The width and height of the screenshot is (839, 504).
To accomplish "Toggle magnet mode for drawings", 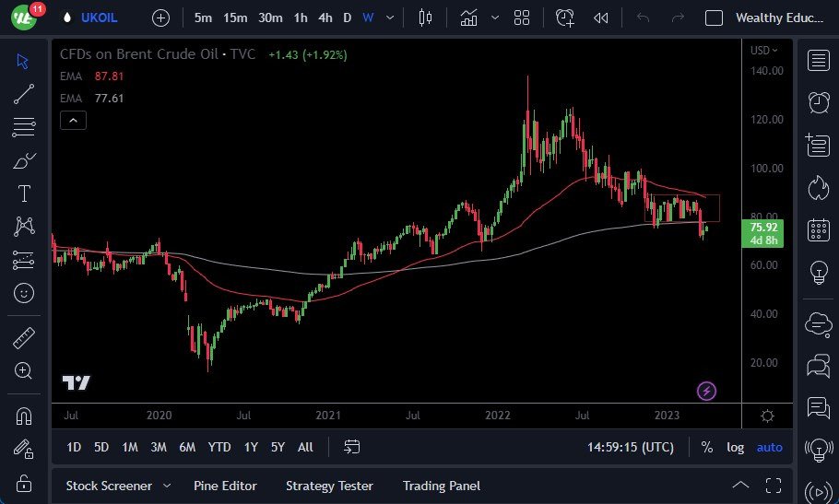I will 24,416.
